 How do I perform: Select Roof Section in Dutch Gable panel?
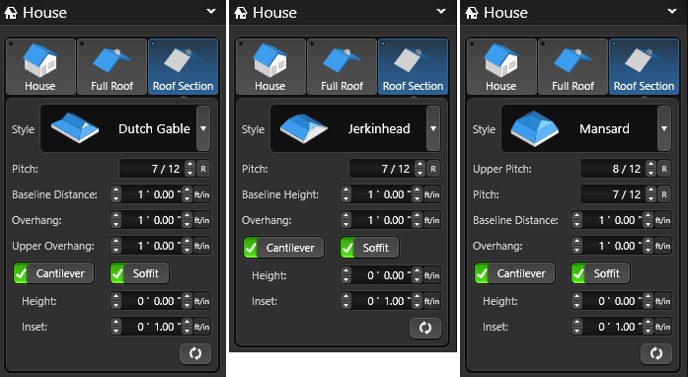point(183,67)
